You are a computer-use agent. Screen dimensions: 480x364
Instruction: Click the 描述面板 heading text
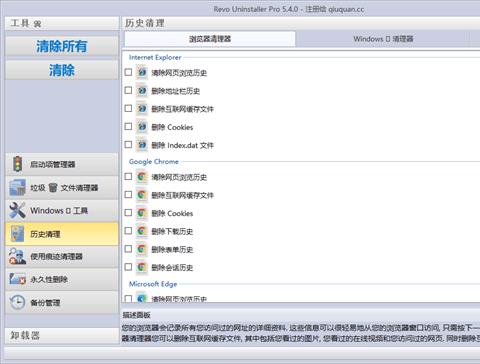pyautogui.click(x=136, y=315)
